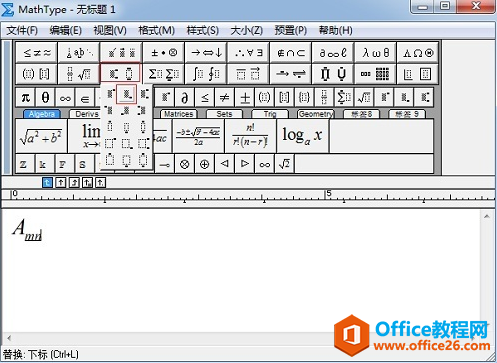Insert the partial derivative symbol

click(185, 98)
